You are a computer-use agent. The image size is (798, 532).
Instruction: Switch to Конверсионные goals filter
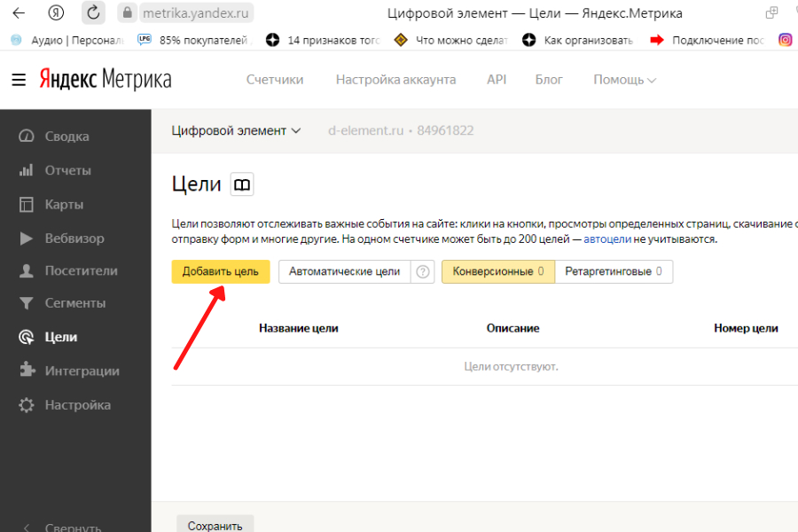pyautogui.click(x=497, y=271)
